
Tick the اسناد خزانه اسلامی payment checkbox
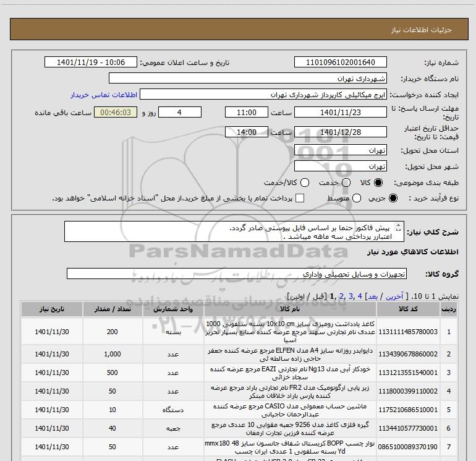(300, 198)
